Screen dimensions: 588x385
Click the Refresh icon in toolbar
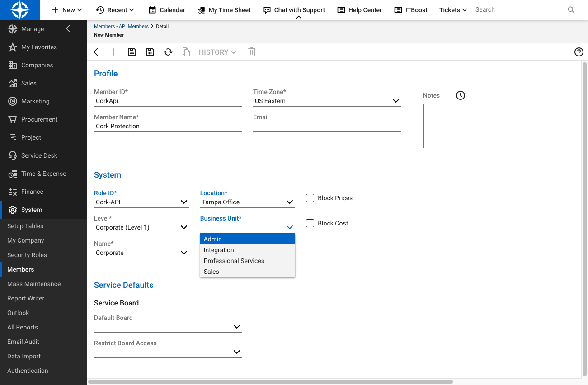pyautogui.click(x=168, y=52)
